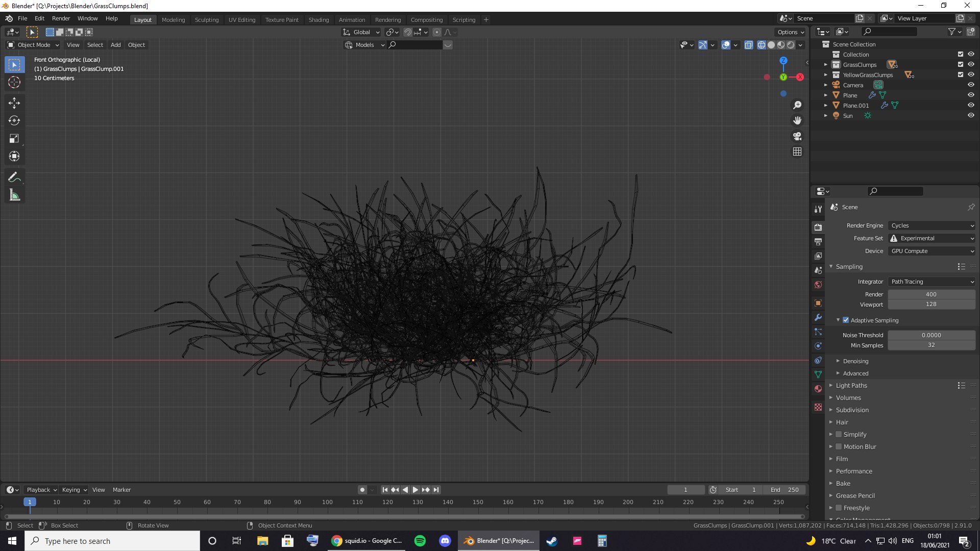This screenshot has height=551, width=980.
Task: Jump to the end frame button
Action: [x=436, y=490]
